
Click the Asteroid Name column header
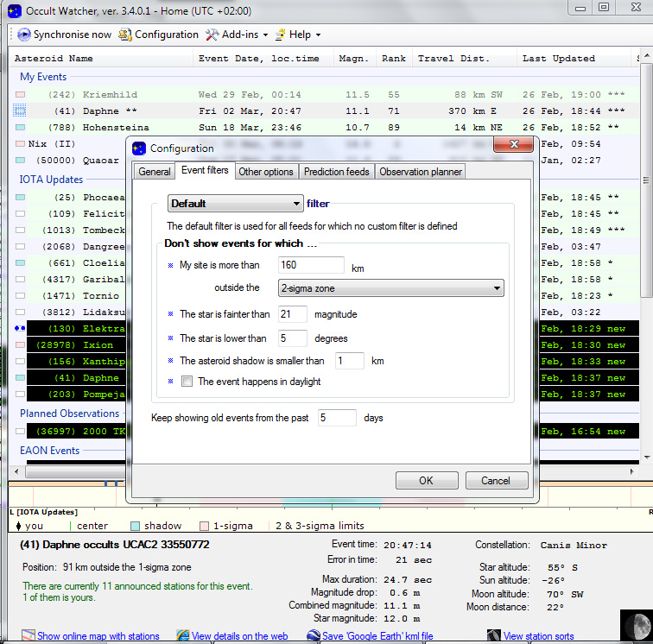coord(101,59)
